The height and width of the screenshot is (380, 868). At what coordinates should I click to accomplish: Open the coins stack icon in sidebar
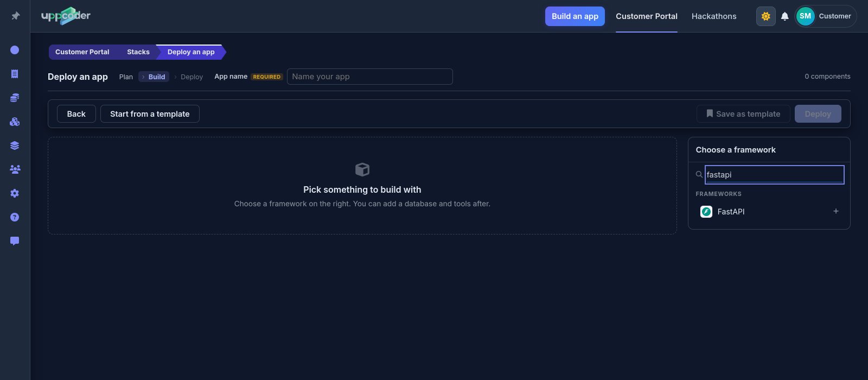pyautogui.click(x=15, y=98)
